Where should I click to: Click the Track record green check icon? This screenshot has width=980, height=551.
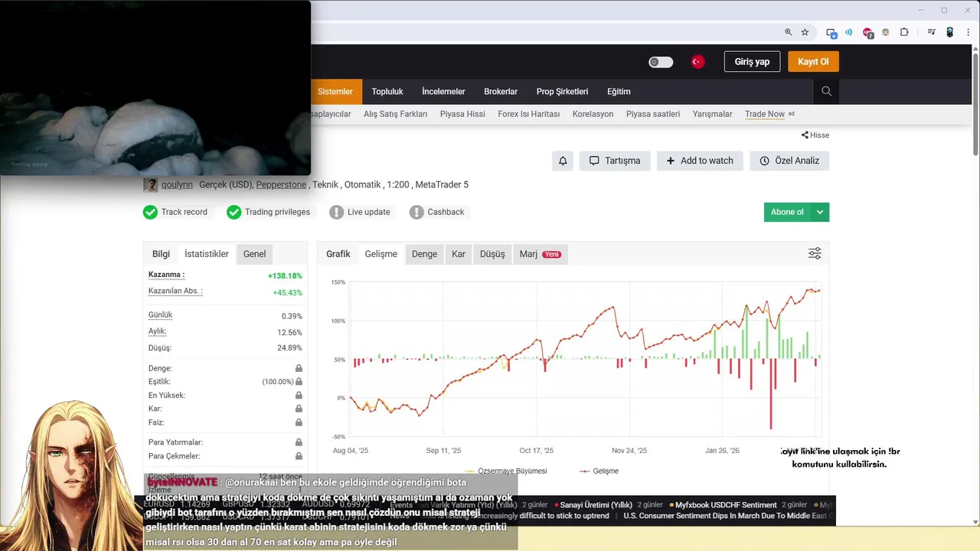150,212
